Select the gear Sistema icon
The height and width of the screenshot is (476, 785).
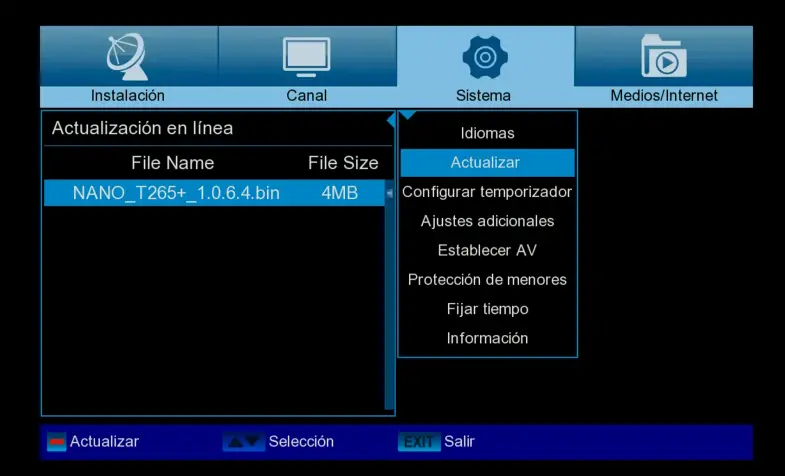tap(485, 57)
